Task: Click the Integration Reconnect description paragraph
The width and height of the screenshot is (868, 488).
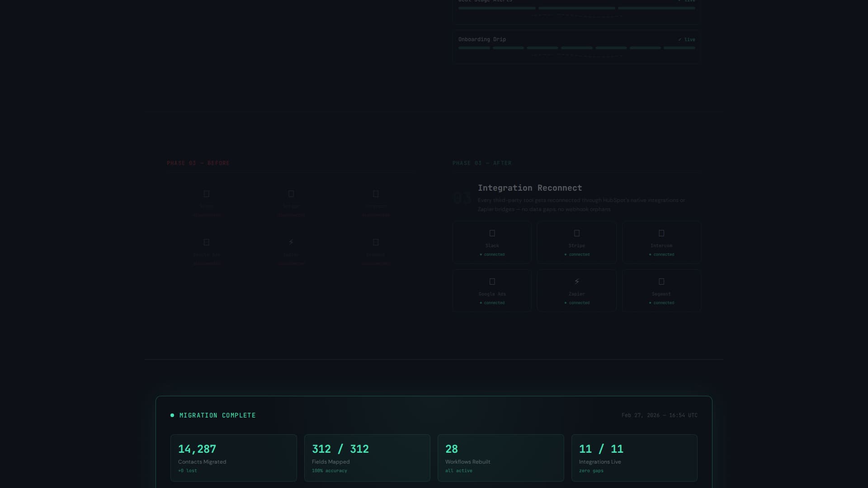Action: click(x=581, y=205)
